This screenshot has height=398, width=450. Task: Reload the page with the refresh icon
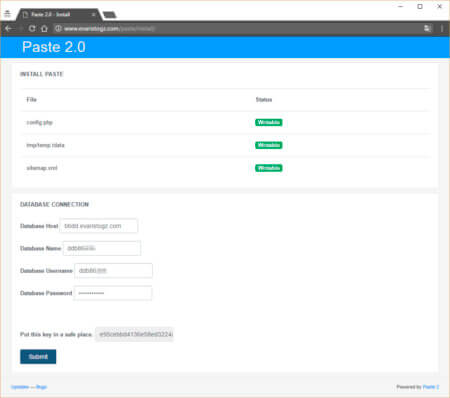[32, 29]
